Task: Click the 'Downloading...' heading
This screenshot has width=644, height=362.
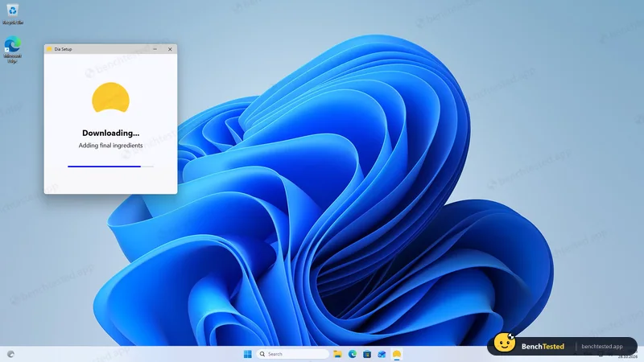Action: 110,133
